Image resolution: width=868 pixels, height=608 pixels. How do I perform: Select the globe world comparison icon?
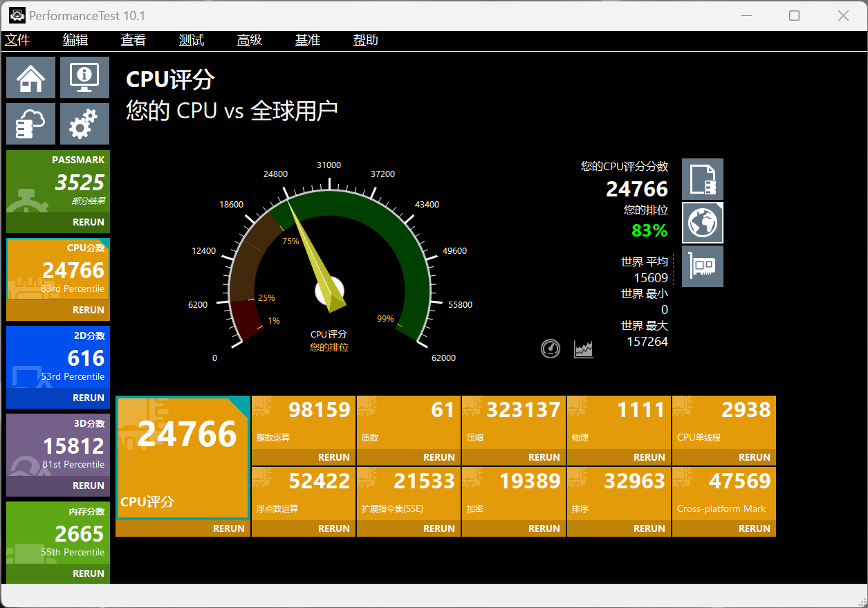pos(703,223)
